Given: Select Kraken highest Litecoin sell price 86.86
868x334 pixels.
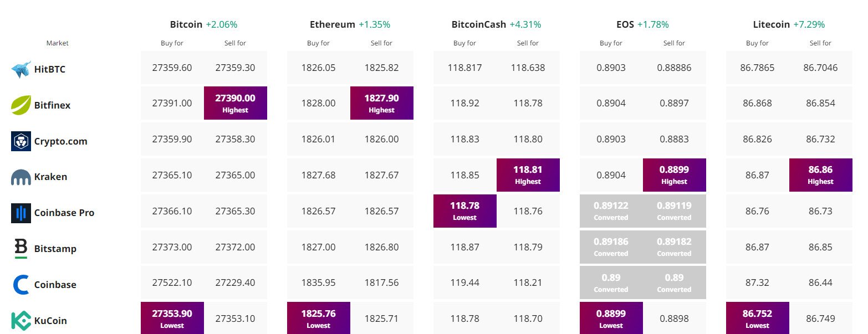Looking at the screenshot, I should [821, 175].
